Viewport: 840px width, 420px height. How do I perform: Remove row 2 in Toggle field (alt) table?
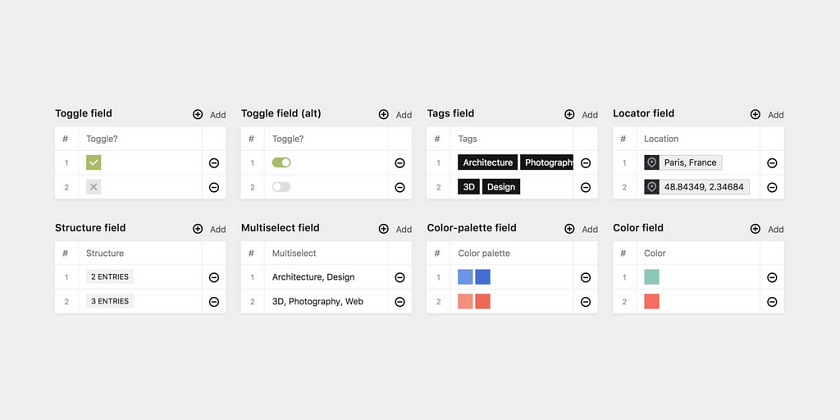(400, 187)
